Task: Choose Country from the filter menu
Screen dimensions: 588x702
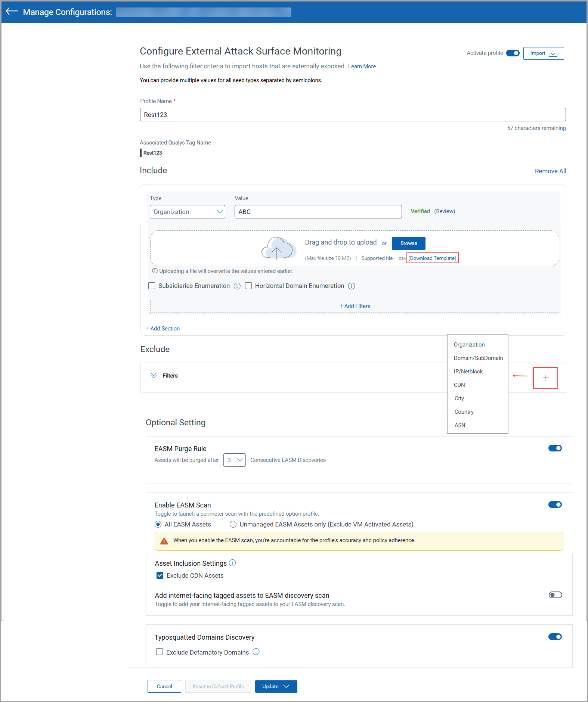Action: [464, 412]
